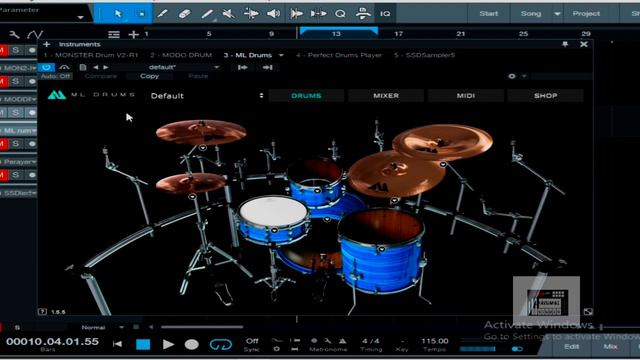The height and width of the screenshot is (360, 640).
Task: Select the Arrow tool
Action: pyautogui.click(x=118, y=13)
